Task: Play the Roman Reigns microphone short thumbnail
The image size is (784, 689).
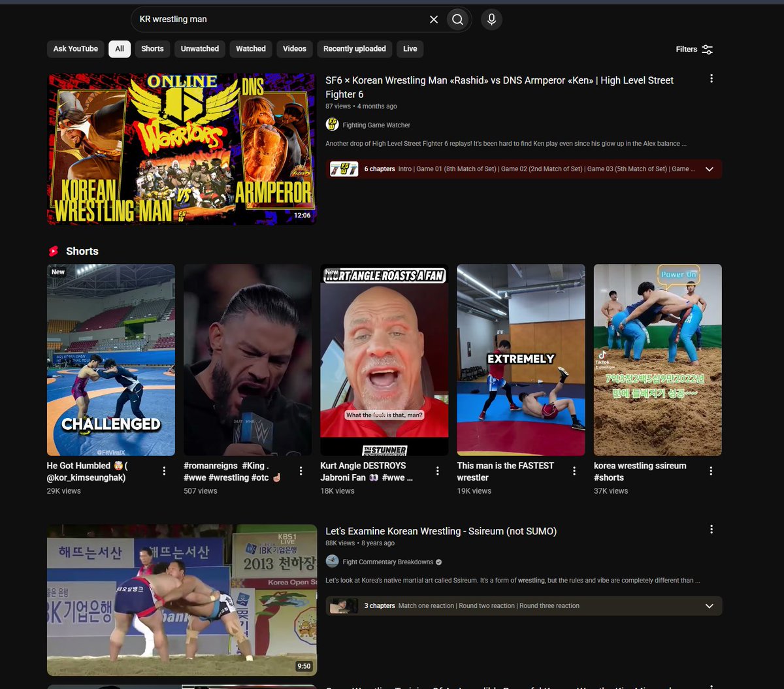Action: click(x=248, y=360)
